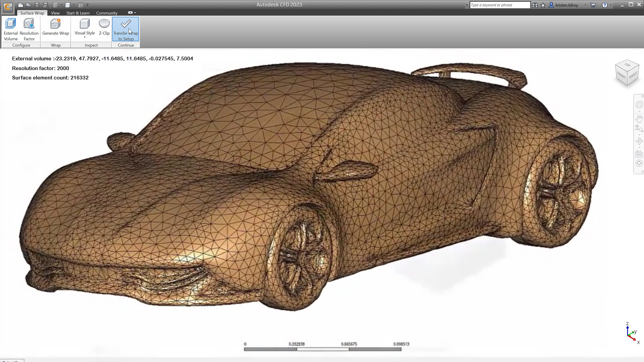Select the Surface Wrap ribbon tab
Viewport: 644px width, 362px height.
pyautogui.click(x=32, y=13)
